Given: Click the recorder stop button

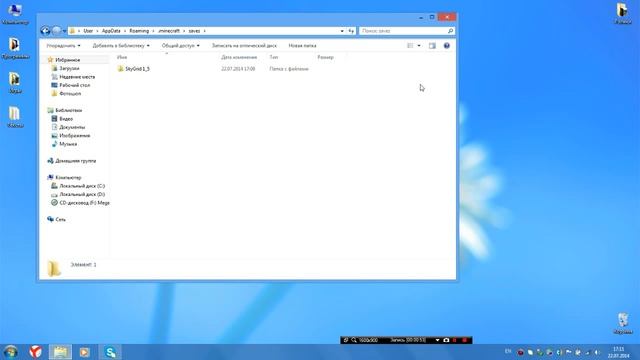Looking at the screenshot, I should coord(464,340).
